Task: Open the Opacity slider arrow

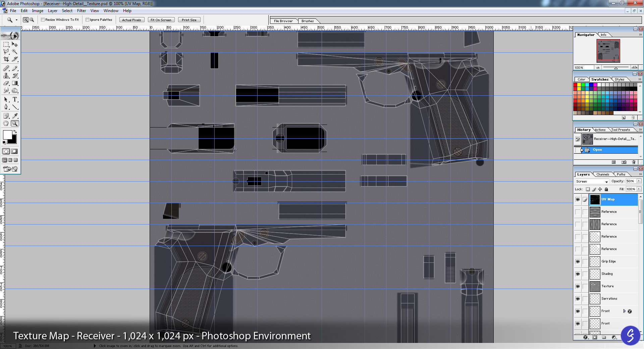Action: click(x=639, y=181)
